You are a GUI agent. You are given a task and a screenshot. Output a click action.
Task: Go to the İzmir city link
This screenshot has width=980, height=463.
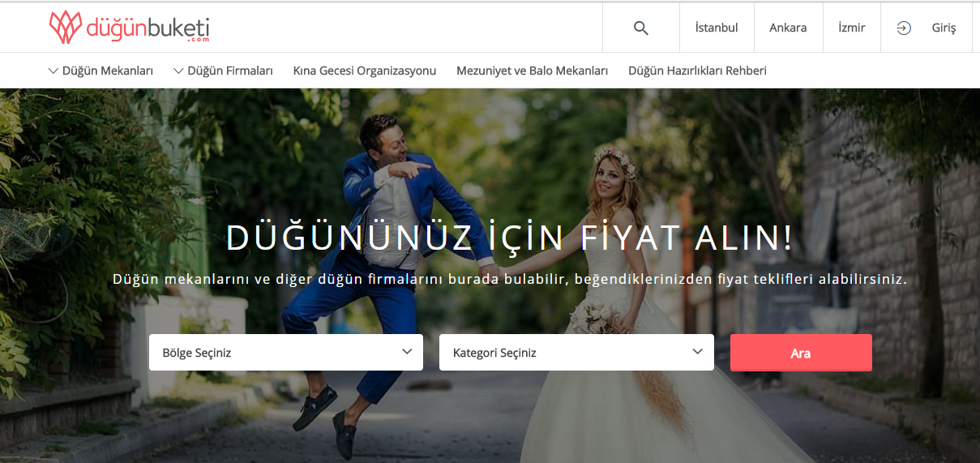(x=851, y=28)
